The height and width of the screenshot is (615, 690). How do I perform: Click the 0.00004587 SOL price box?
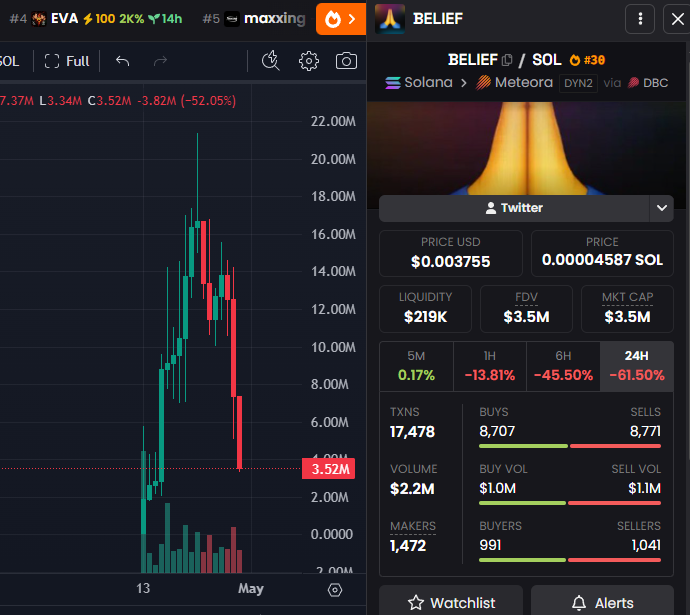[602, 253]
